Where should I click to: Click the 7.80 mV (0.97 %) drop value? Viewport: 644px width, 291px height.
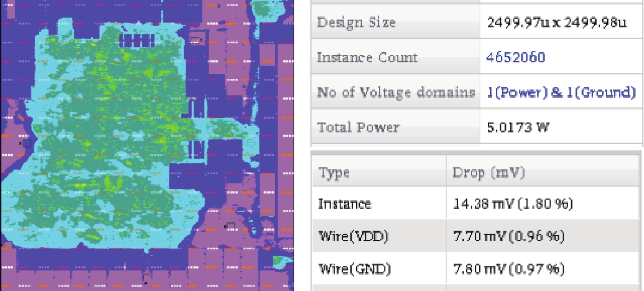pyautogui.click(x=509, y=269)
